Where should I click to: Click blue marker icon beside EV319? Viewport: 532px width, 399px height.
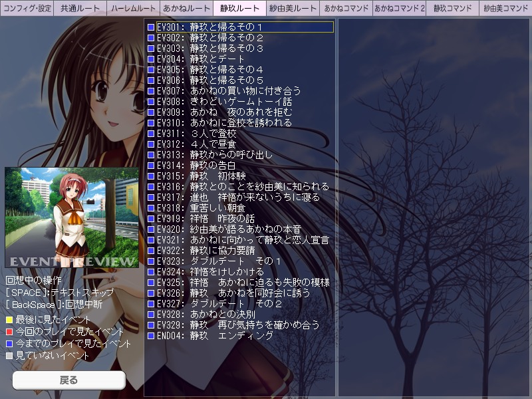151,219
